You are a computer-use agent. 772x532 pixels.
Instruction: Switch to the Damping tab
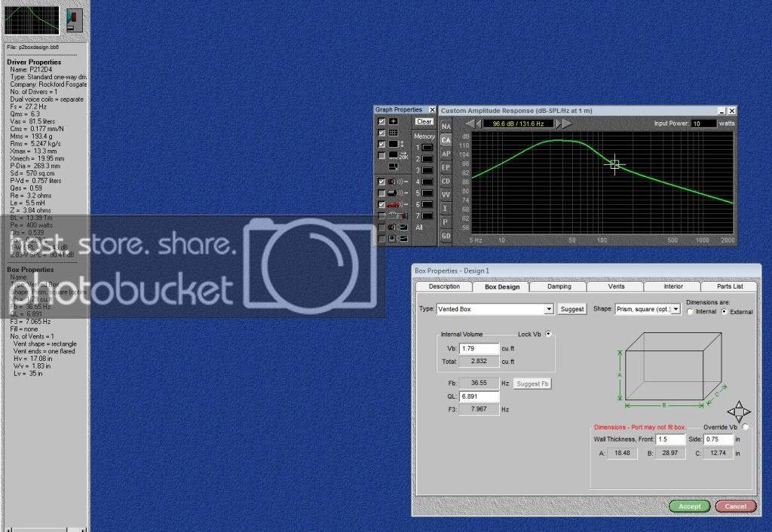(559, 286)
